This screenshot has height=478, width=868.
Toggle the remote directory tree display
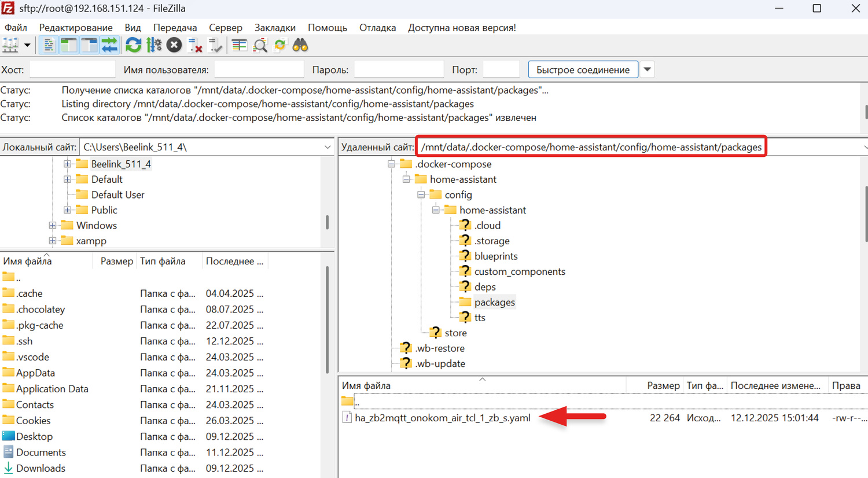click(x=89, y=45)
